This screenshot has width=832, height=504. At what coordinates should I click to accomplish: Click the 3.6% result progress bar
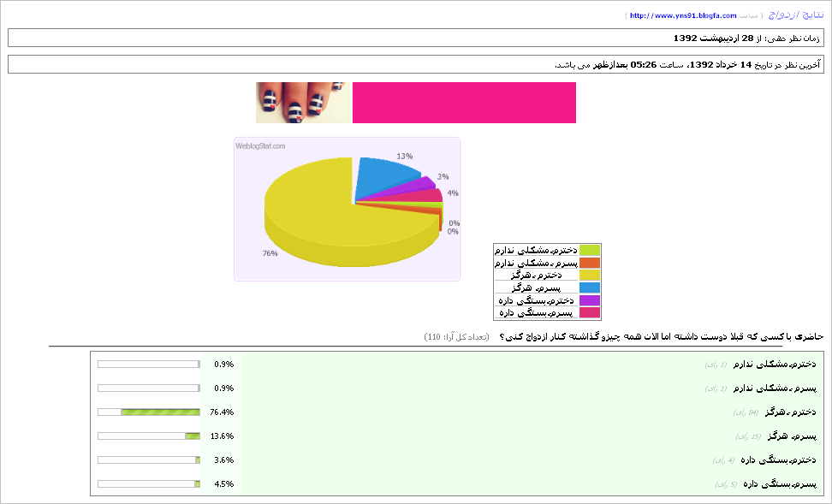[149, 460]
